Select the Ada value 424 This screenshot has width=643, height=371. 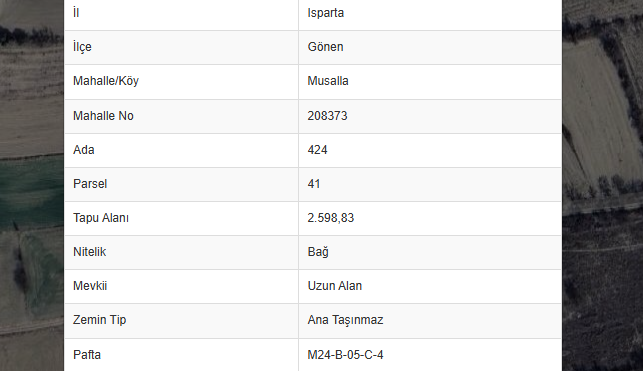(x=317, y=150)
